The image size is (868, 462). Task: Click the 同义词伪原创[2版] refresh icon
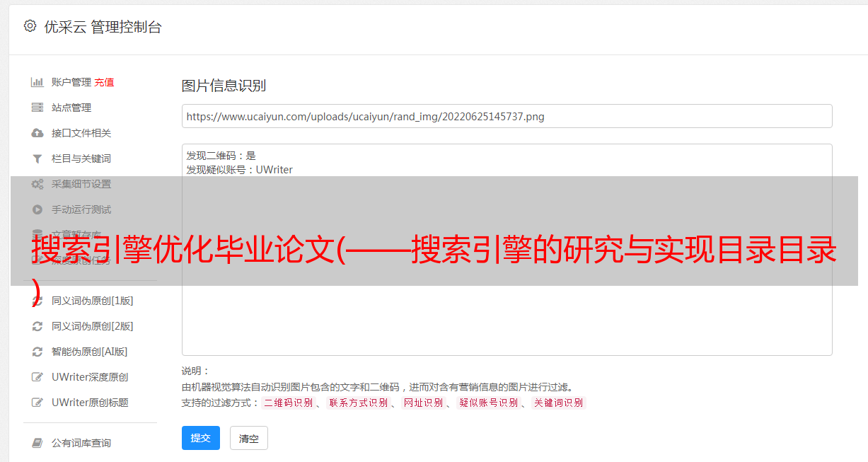pos(37,326)
